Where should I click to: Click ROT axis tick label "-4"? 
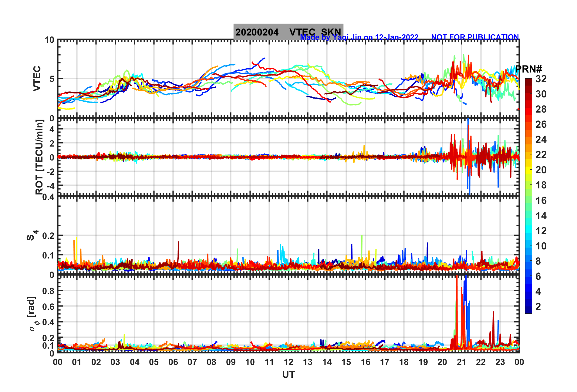(x=50, y=185)
